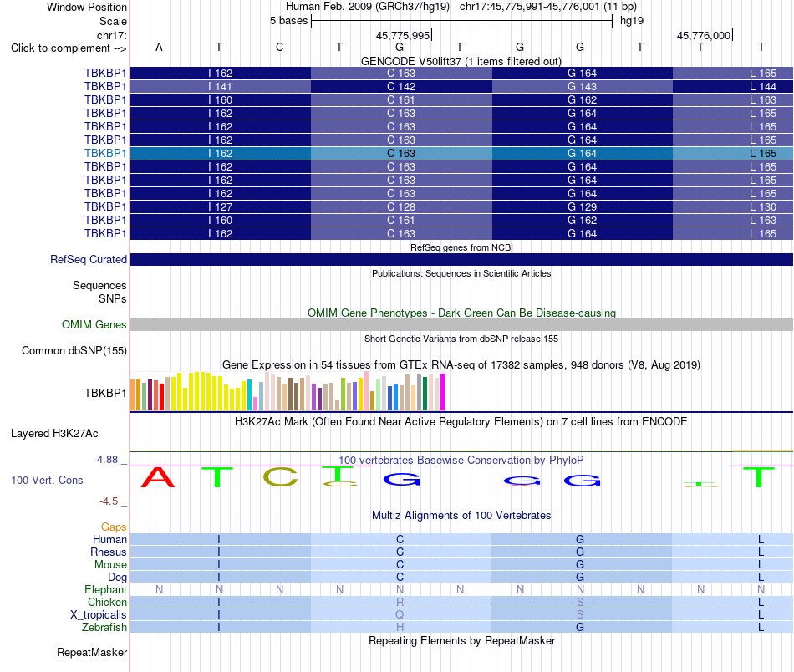The image size is (794, 672).
Task: Open 'RefSeq genes from NCBI' track title
Action: pos(461,247)
